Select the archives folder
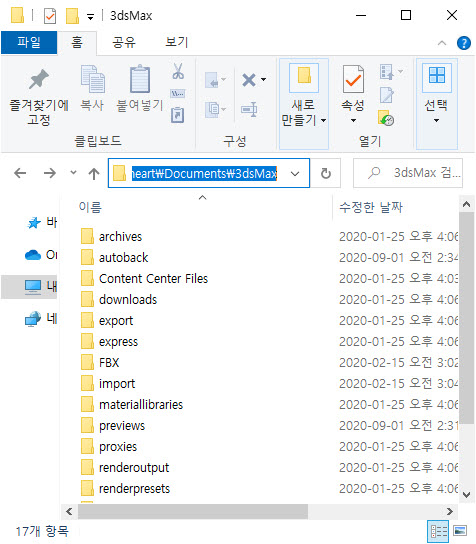The height and width of the screenshot is (544, 476). [120, 237]
